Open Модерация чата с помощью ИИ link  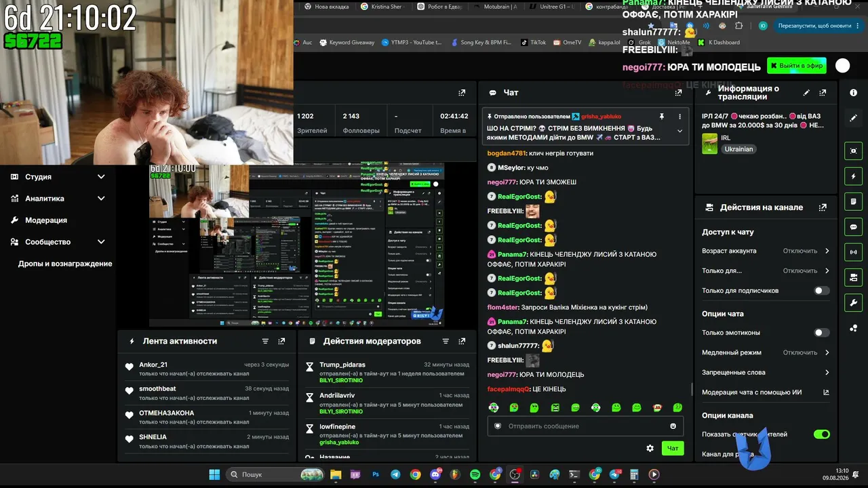[766, 392]
